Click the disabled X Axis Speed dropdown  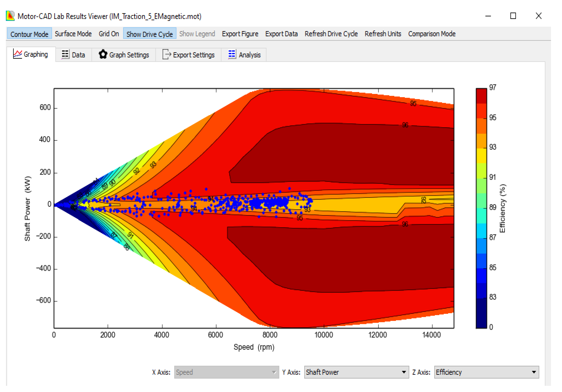[x=226, y=372]
